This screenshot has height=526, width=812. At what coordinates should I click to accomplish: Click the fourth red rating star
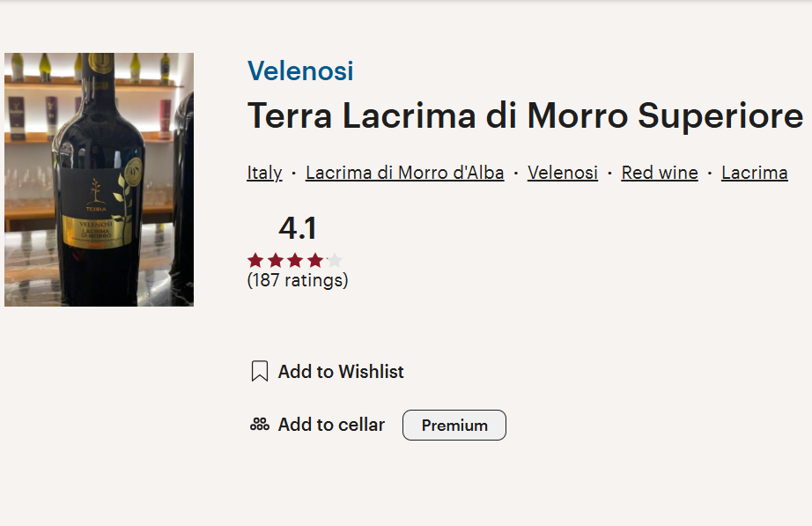[x=315, y=260]
